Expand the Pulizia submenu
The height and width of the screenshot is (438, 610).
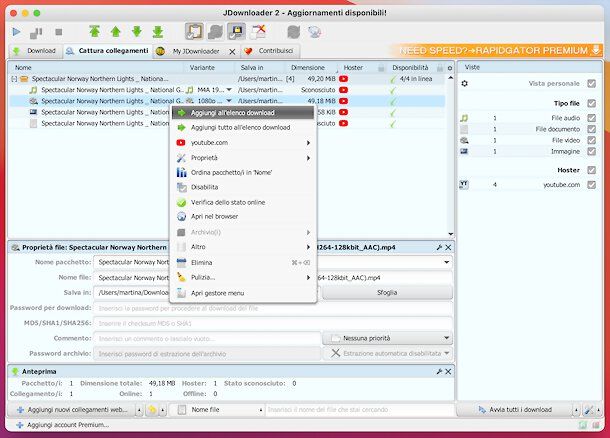pyautogui.click(x=243, y=277)
